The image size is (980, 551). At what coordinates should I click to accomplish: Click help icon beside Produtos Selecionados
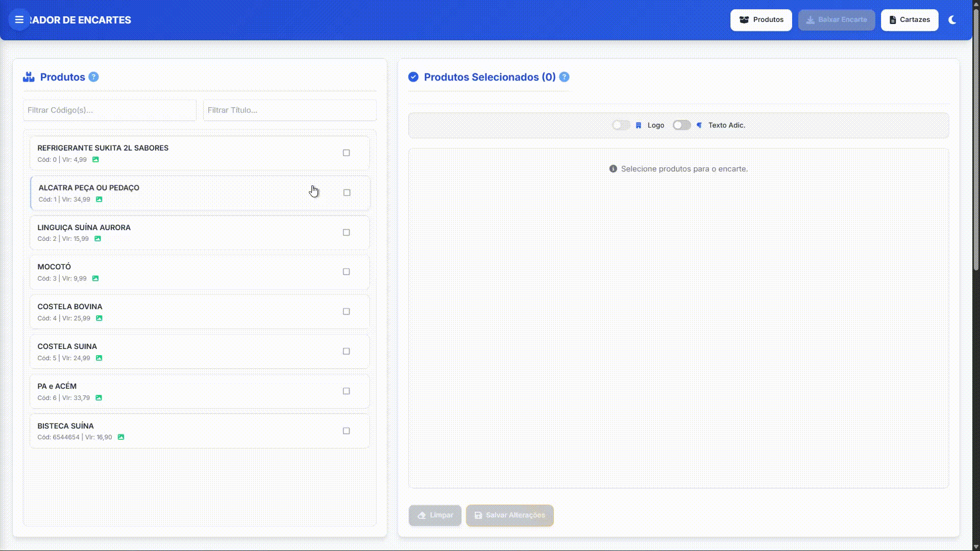(564, 77)
